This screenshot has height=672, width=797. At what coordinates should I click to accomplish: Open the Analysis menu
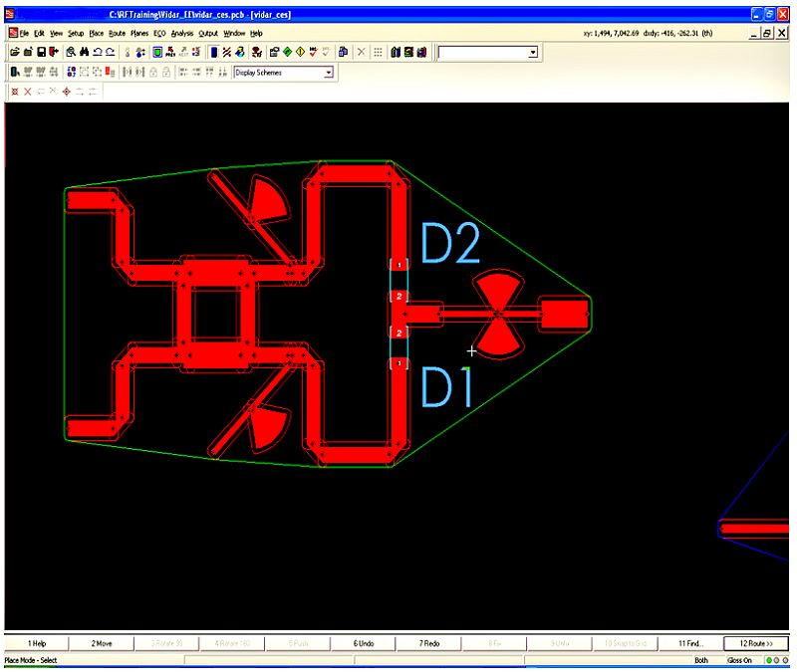(181, 33)
